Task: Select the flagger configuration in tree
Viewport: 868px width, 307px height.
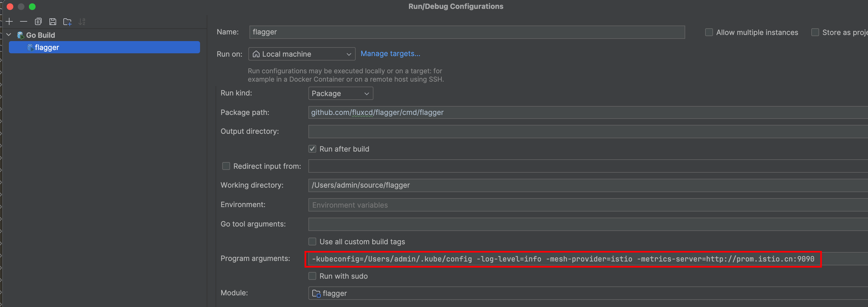Action: 47,47
